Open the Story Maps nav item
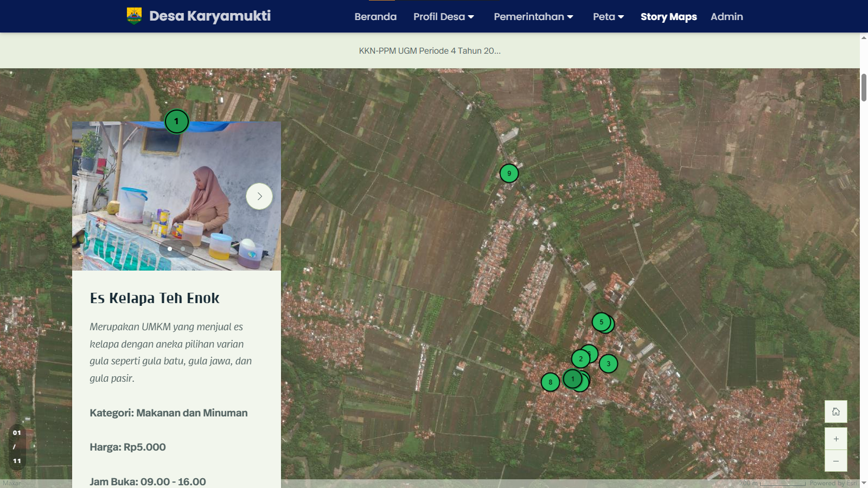The image size is (868, 488). point(668,17)
